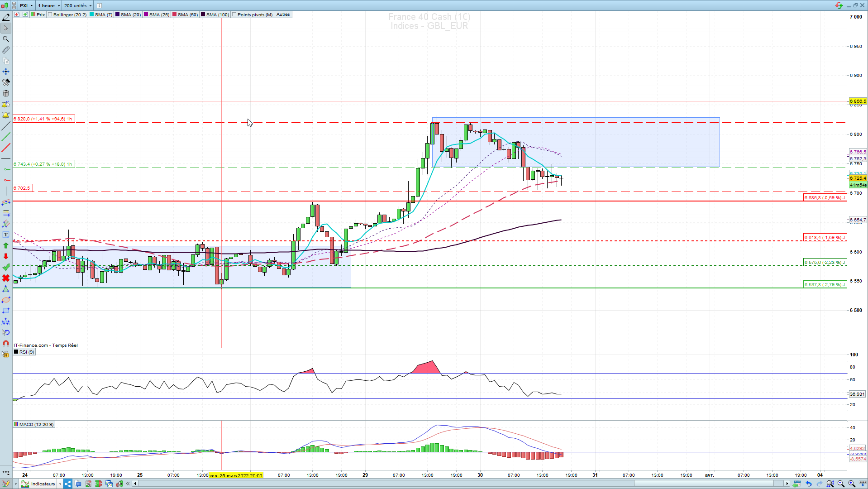This screenshot has height=489, width=868.
Task: Click the trash delete-objects tool
Action: pos(6,93)
